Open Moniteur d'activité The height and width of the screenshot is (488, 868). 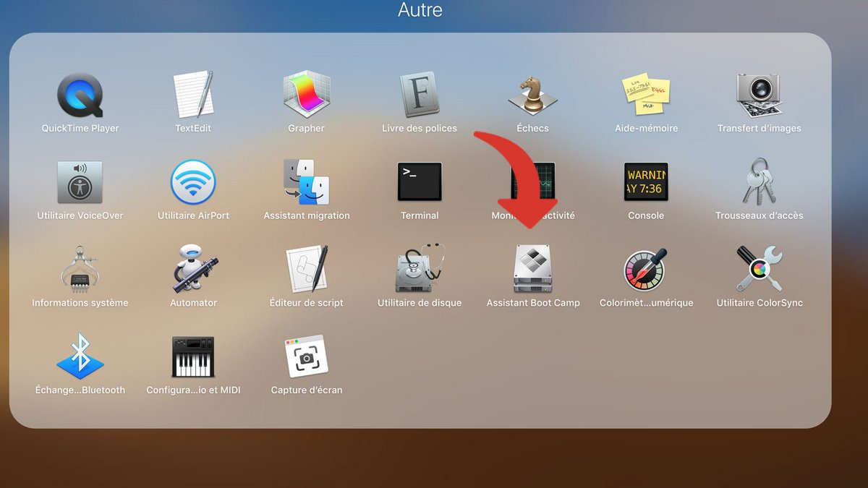[x=532, y=184]
